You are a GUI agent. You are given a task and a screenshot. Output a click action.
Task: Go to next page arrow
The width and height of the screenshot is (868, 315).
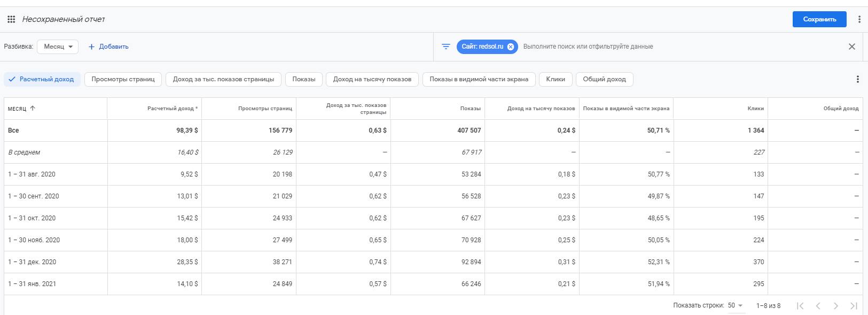coord(836,305)
